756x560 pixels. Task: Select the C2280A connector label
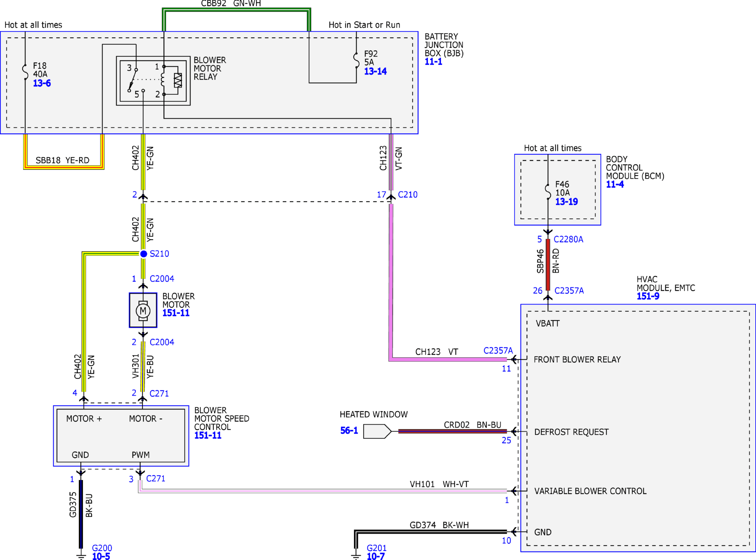(568, 239)
